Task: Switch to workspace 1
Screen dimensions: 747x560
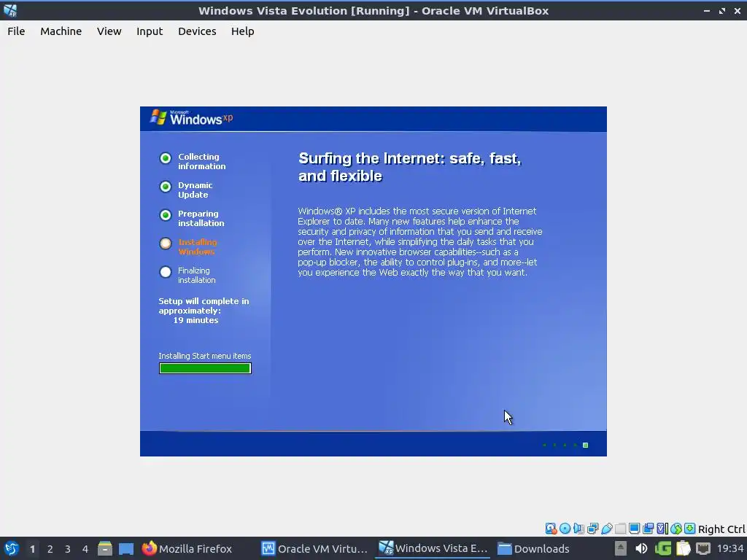Action: [x=32, y=549]
